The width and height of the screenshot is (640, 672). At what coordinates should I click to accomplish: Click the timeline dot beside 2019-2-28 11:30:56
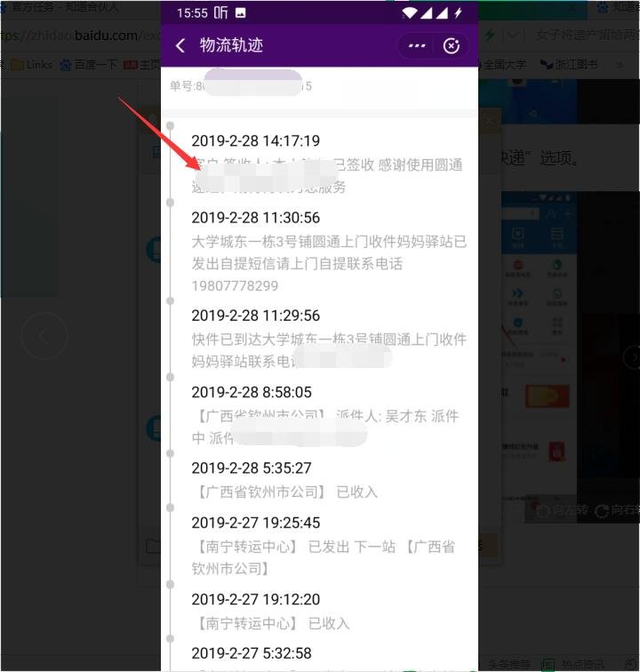[170, 203]
